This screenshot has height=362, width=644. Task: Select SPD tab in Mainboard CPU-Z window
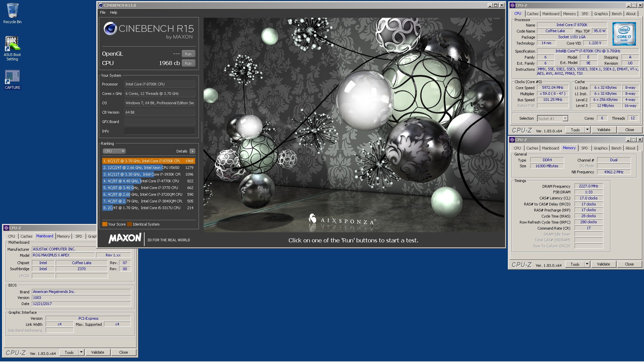[x=79, y=236]
